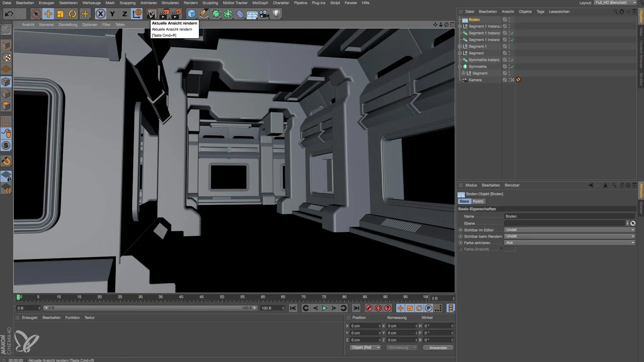The image size is (644, 362).
Task: Select the Boden object
Action: click(x=474, y=19)
